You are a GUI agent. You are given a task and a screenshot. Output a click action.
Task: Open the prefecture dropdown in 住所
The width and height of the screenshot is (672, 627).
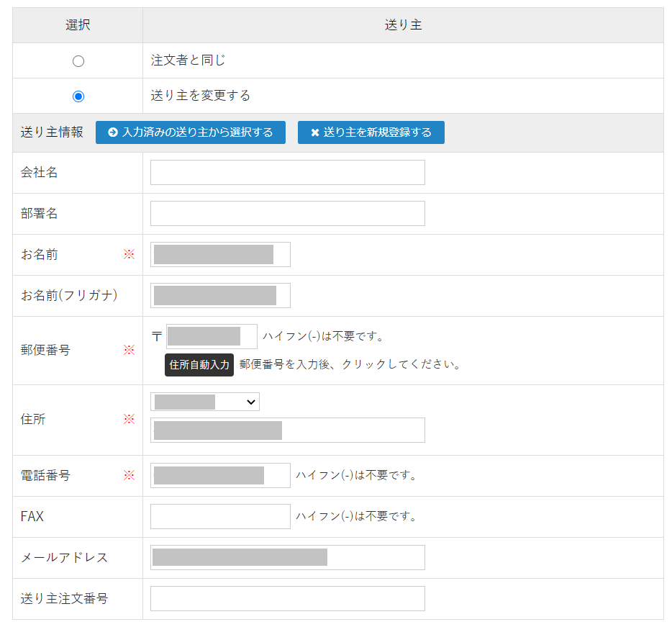(205, 402)
